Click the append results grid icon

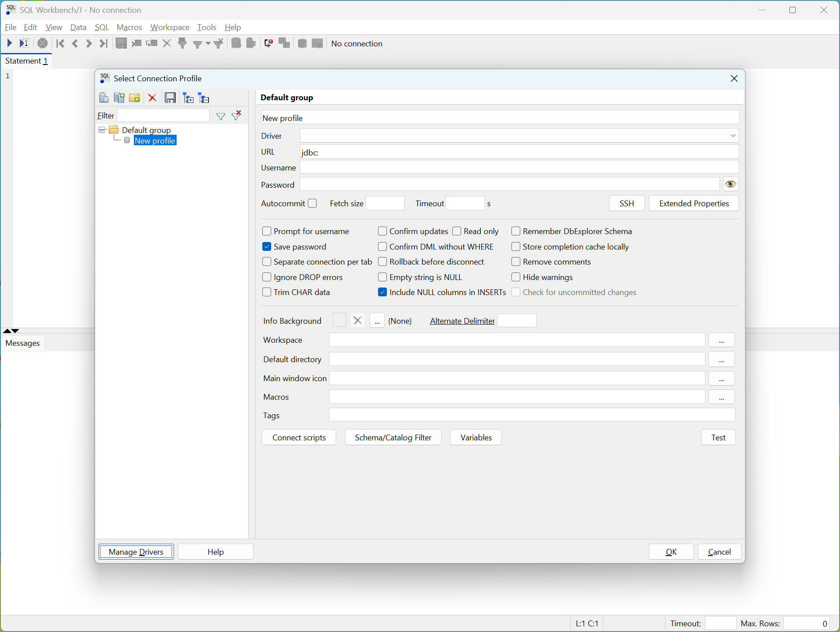[284, 43]
